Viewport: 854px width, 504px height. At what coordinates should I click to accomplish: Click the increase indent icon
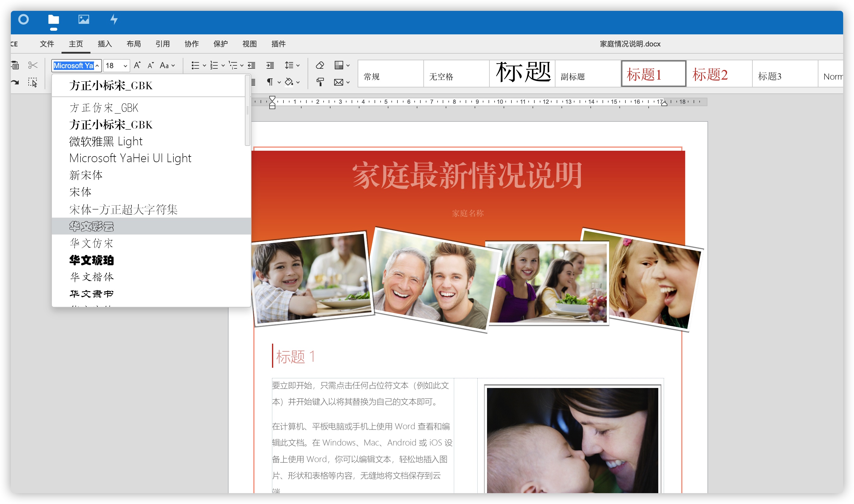(x=270, y=65)
